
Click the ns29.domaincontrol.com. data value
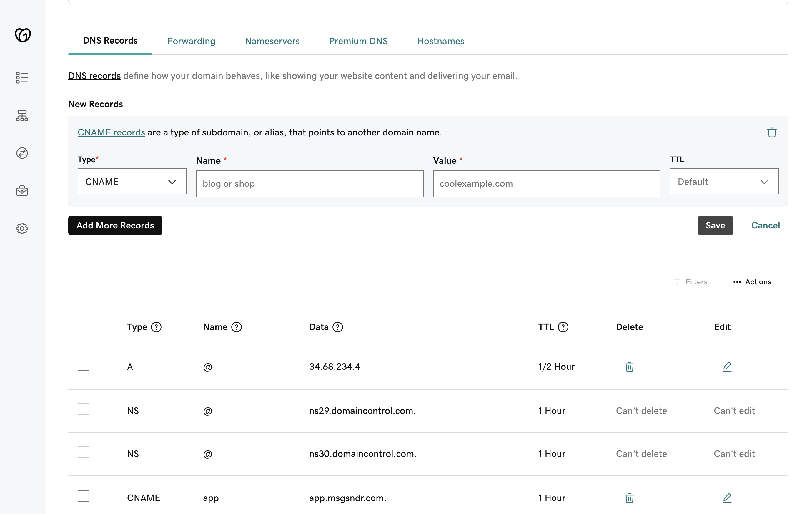point(362,411)
